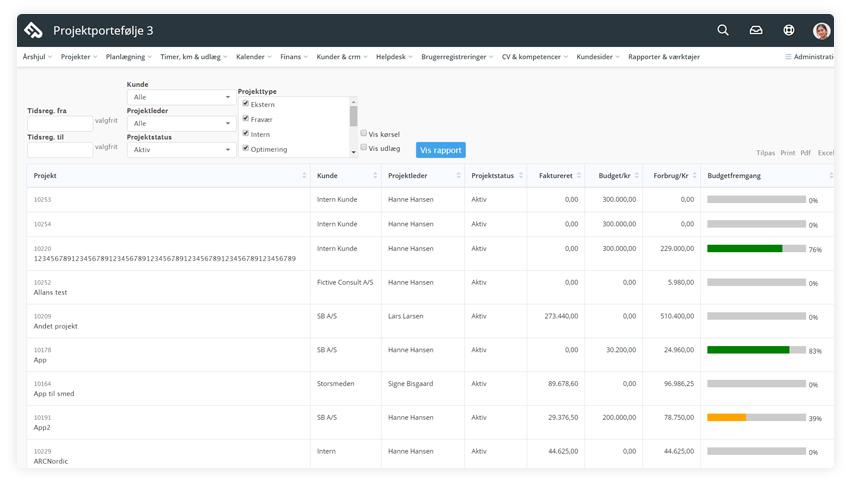Image resolution: width=850 pixels, height=482 pixels.
Task: Click the Vis rapport button
Action: click(440, 150)
